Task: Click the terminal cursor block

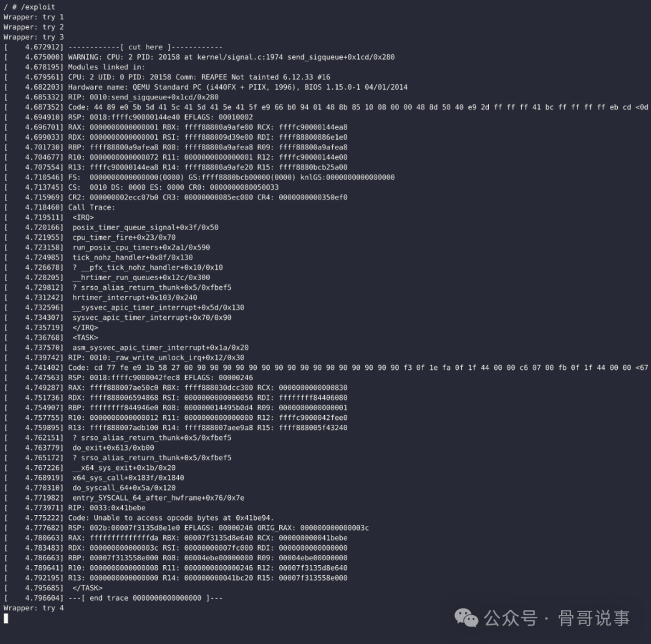Action: (x=6, y=619)
